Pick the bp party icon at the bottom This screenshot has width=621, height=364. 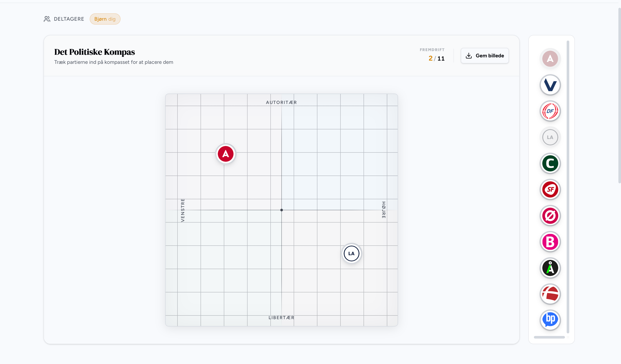pyautogui.click(x=550, y=320)
